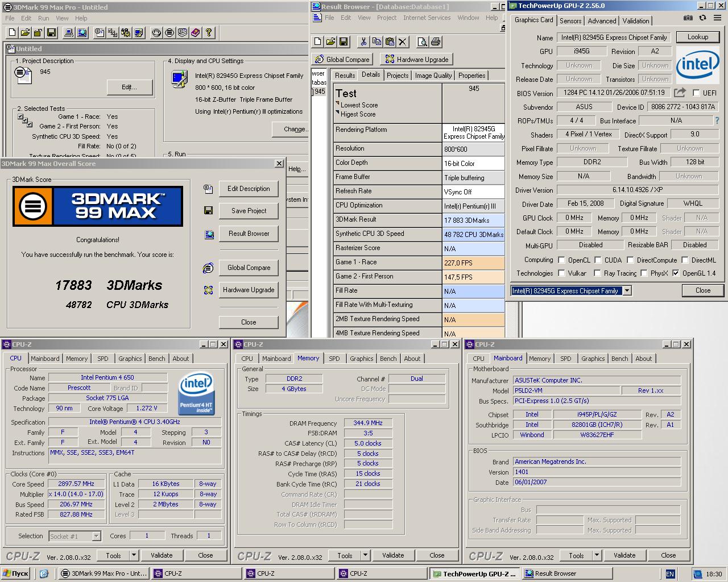Expand Tools dropdown arrow in left CPU-Z window
728x582 pixels.
pos(134,555)
